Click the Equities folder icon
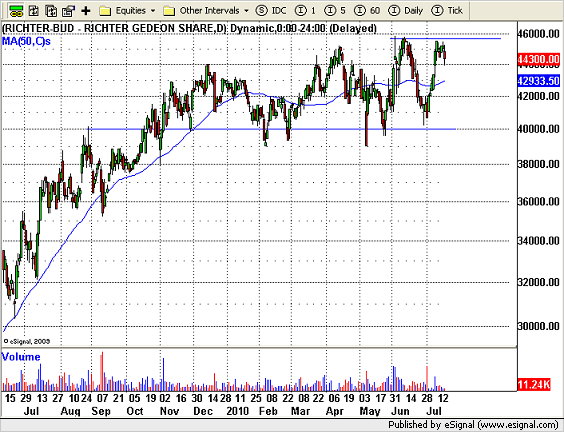 pos(105,11)
